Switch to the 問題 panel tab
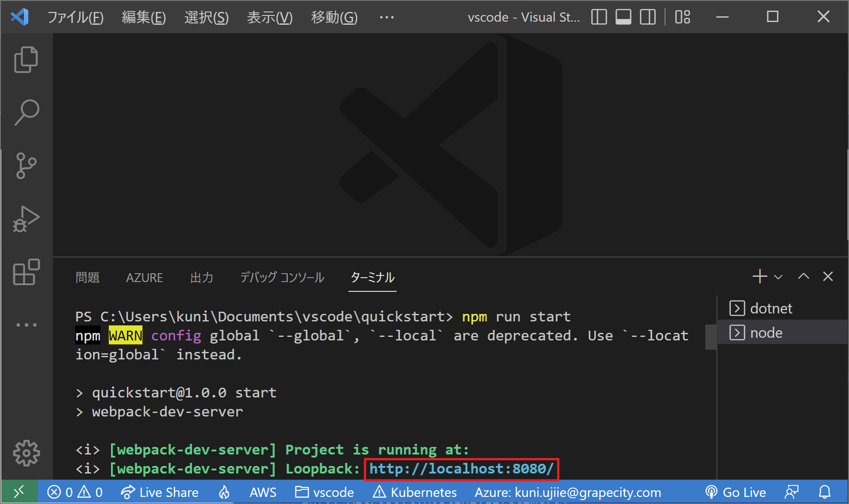 click(88, 278)
